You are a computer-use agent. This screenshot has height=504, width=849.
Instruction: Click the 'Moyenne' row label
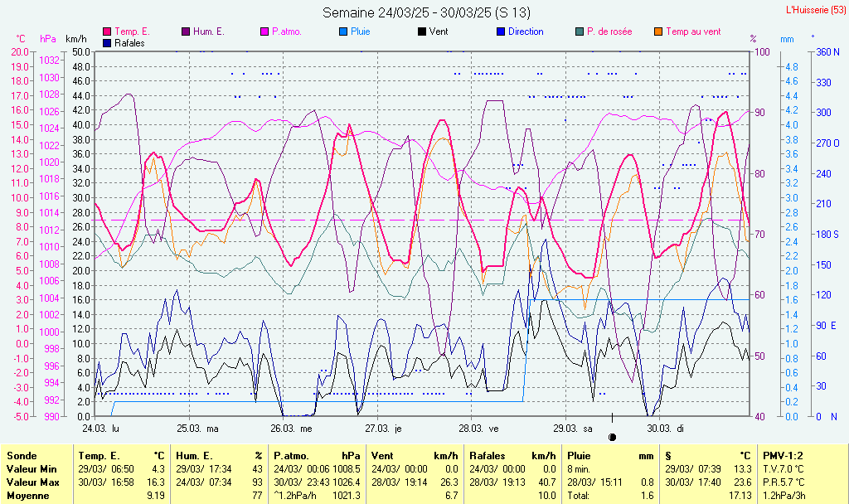pyautogui.click(x=27, y=496)
